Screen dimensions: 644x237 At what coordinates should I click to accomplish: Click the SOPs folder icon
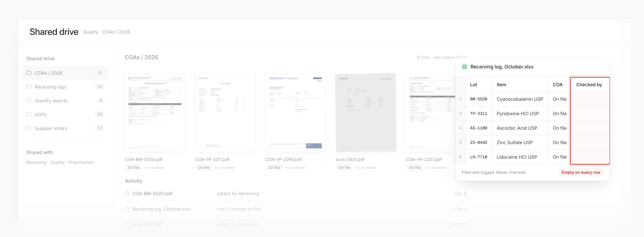click(x=29, y=114)
